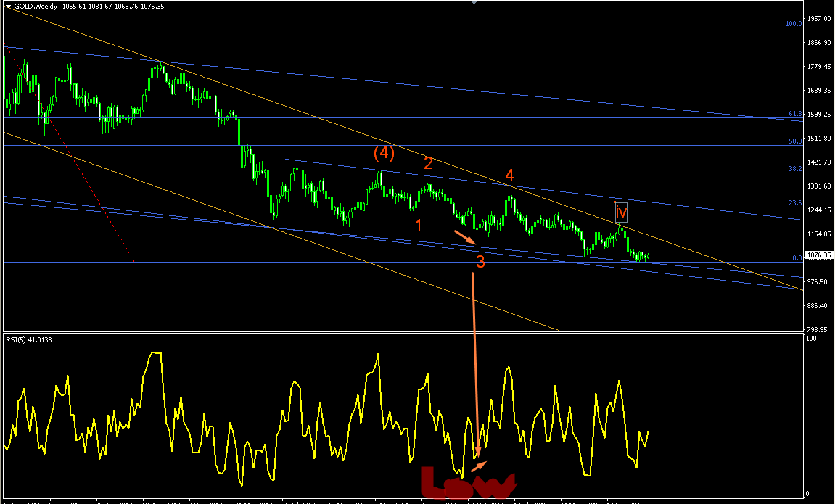This screenshot has height=504, width=835.
Task: Select the 100.0 Fibonacci level label
Action: click(794, 24)
